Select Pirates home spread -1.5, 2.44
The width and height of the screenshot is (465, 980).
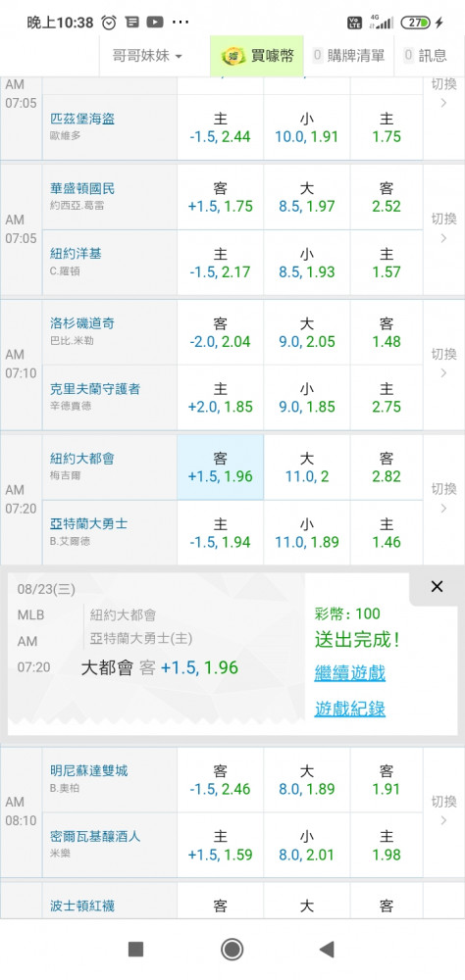tap(221, 127)
